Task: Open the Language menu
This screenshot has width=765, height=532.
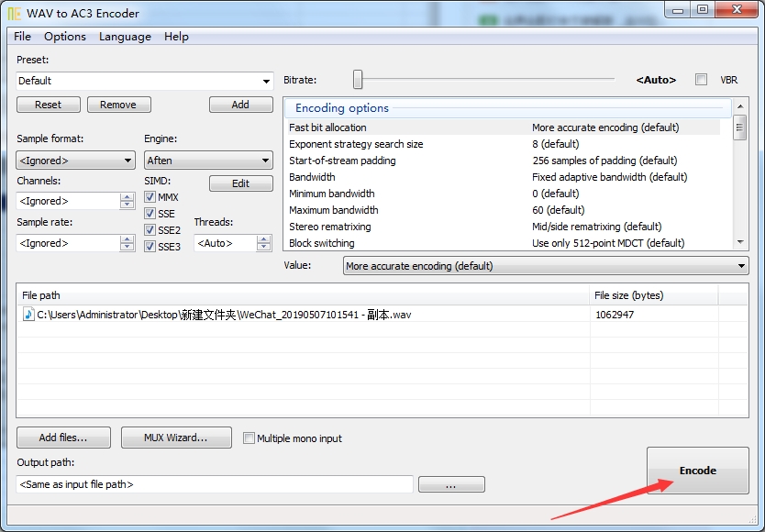Action: pos(125,37)
